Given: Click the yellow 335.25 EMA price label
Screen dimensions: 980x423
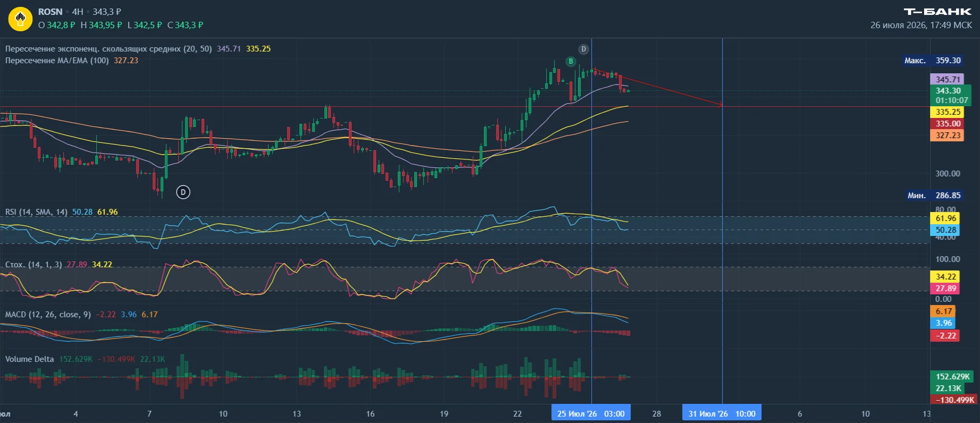Looking at the screenshot, I should tap(947, 112).
